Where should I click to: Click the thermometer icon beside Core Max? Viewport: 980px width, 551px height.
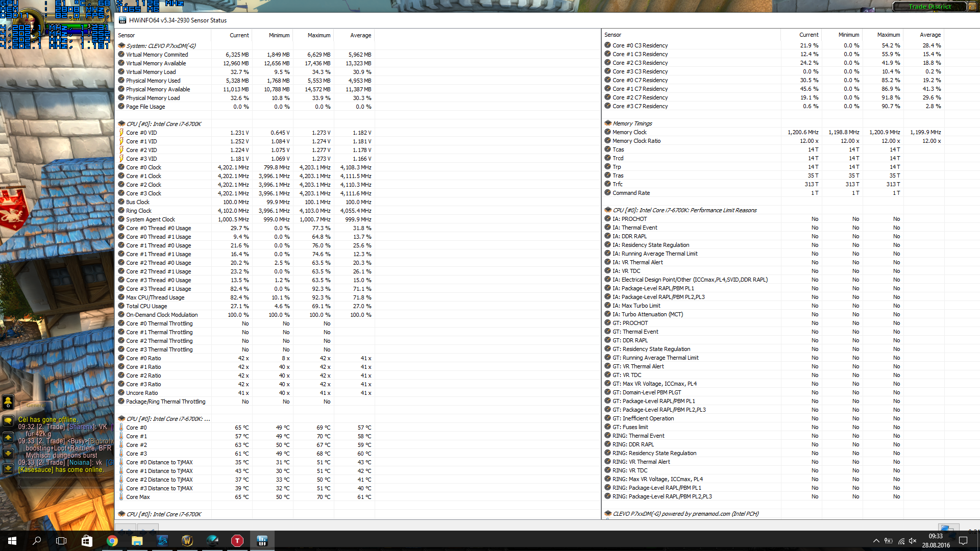(x=121, y=497)
